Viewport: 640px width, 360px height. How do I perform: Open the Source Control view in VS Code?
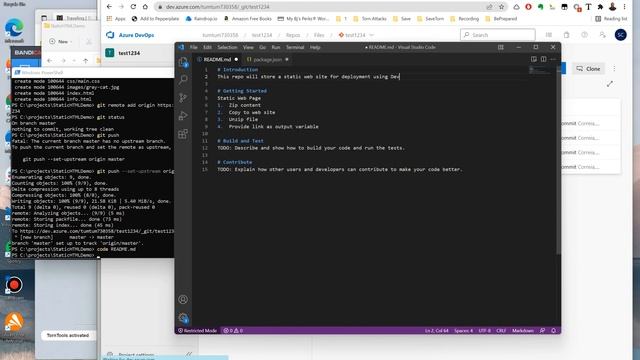coord(183,98)
